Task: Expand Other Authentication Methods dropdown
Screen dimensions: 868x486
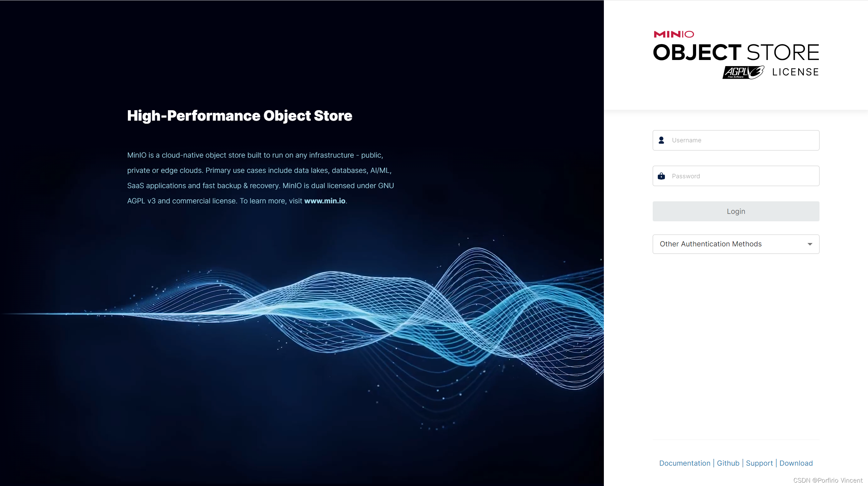Action: coord(736,244)
